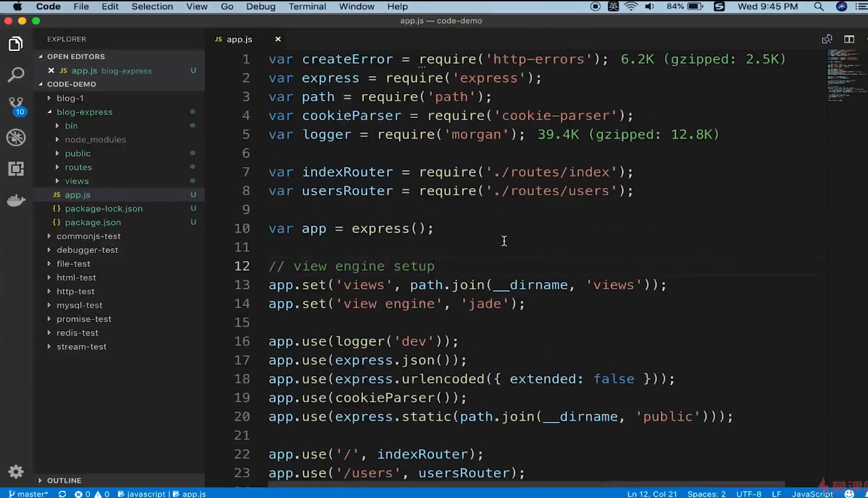Open the Extensions view in the activity bar

point(16,168)
